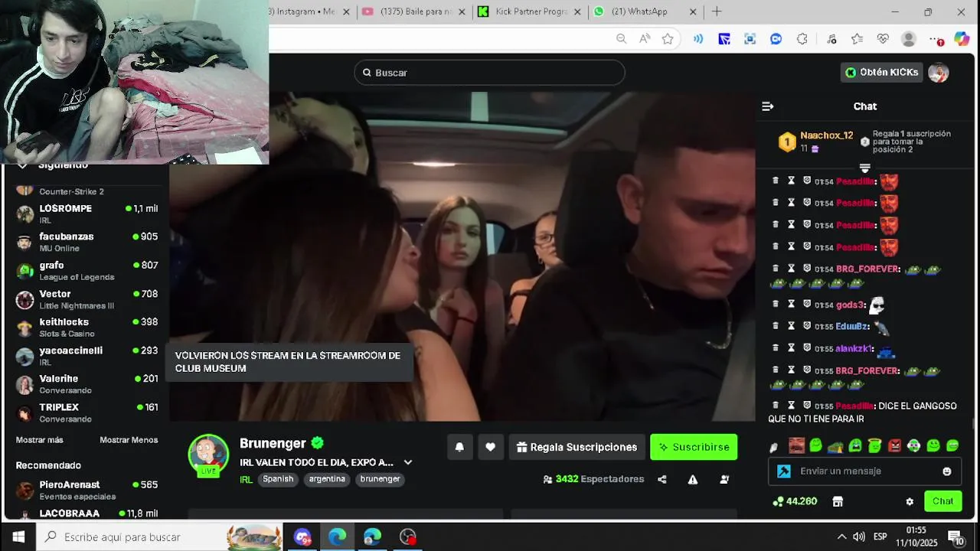980x551 pixels.
Task: Click the Spanish tag
Action: point(278,479)
